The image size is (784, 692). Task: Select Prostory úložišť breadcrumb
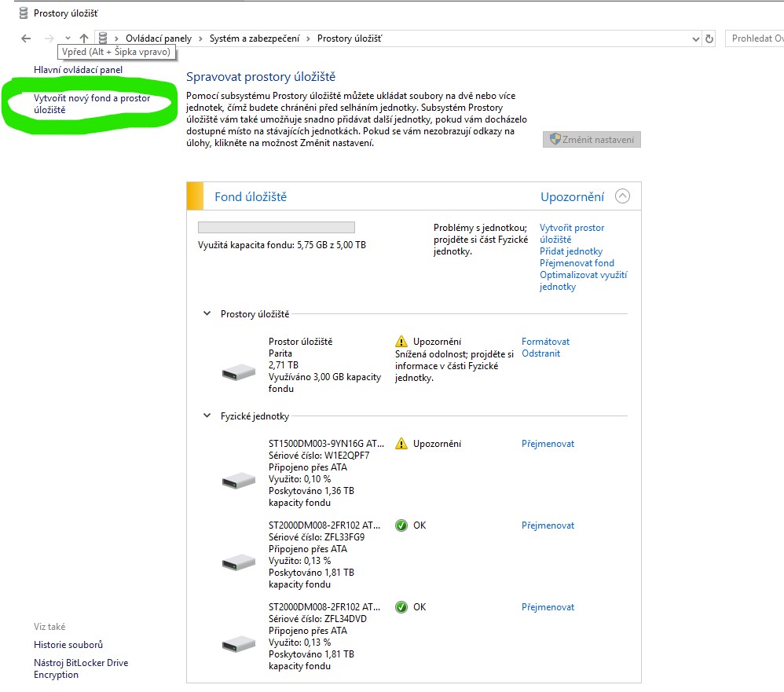tap(350, 38)
